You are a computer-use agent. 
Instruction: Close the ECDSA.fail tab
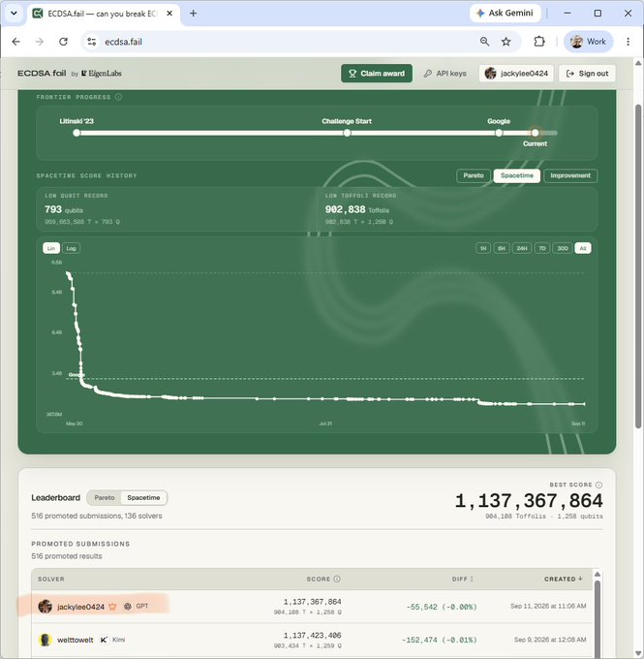pos(169,14)
